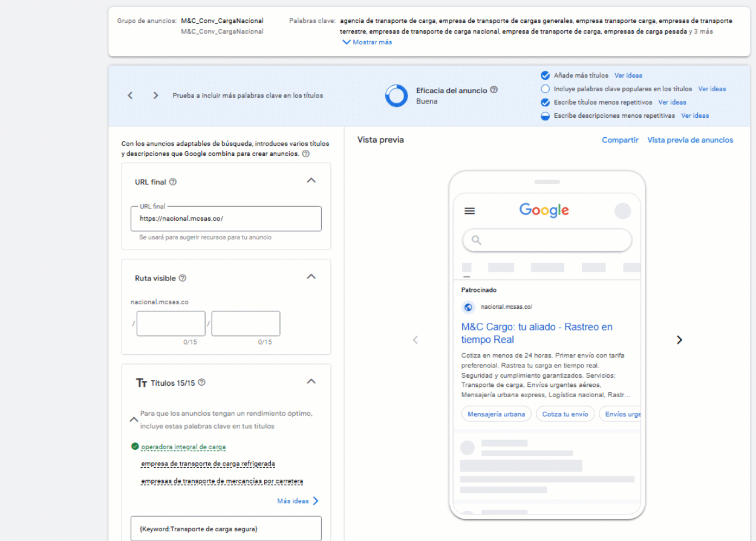Click the help icon beside Ruta visible

coord(183,278)
